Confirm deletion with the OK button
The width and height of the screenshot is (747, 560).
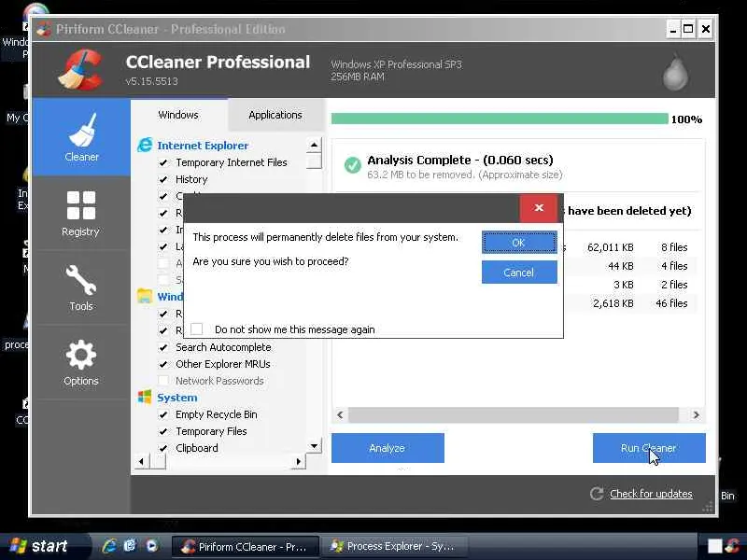(x=519, y=243)
